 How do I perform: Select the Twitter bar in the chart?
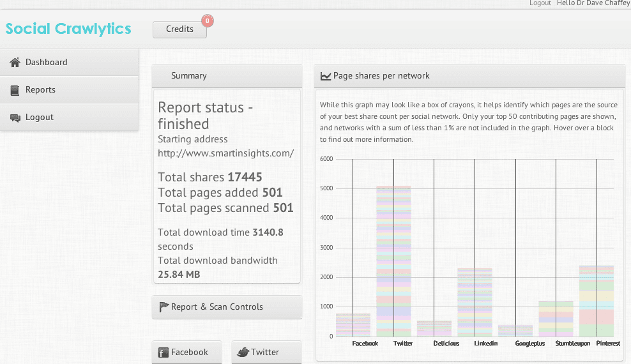point(393,255)
